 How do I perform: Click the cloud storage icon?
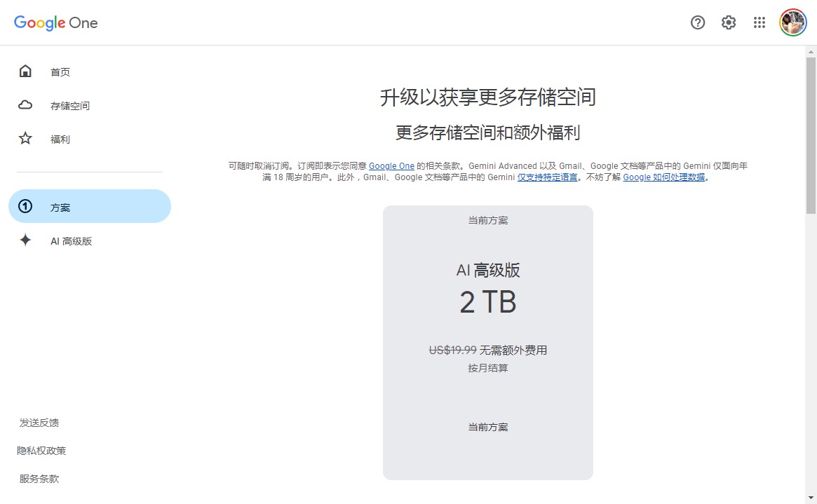pos(25,105)
